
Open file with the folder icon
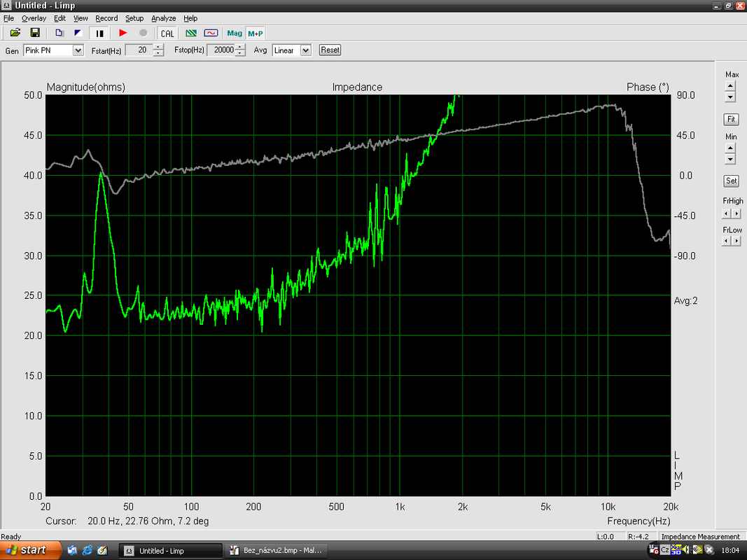(15, 33)
